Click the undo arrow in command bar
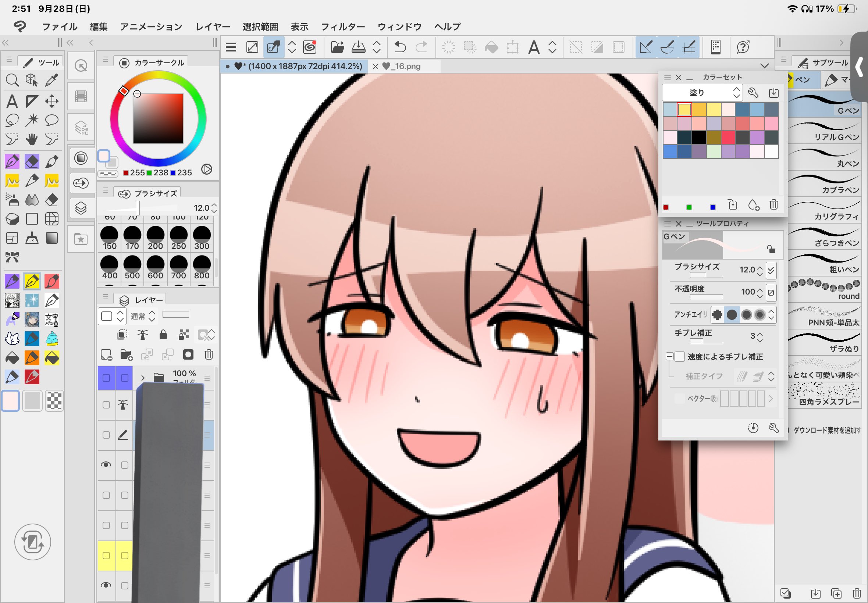868x603 pixels. coord(400,47)
